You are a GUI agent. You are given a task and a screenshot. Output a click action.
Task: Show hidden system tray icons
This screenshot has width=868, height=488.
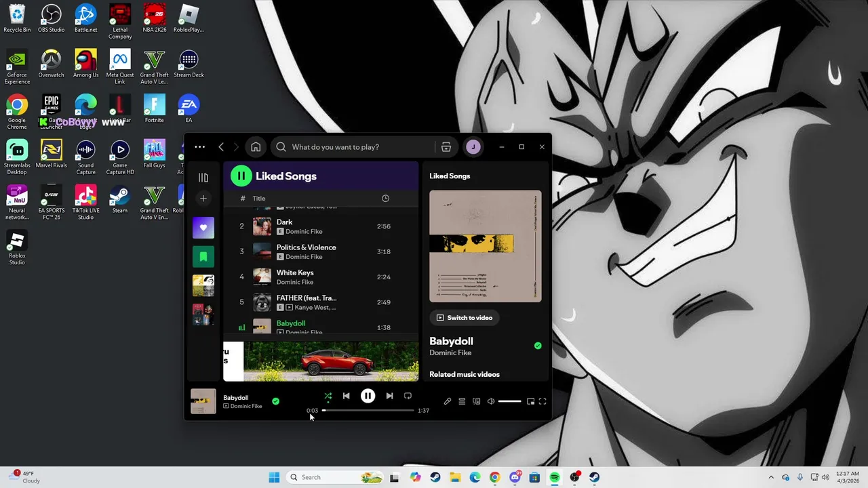771,477
